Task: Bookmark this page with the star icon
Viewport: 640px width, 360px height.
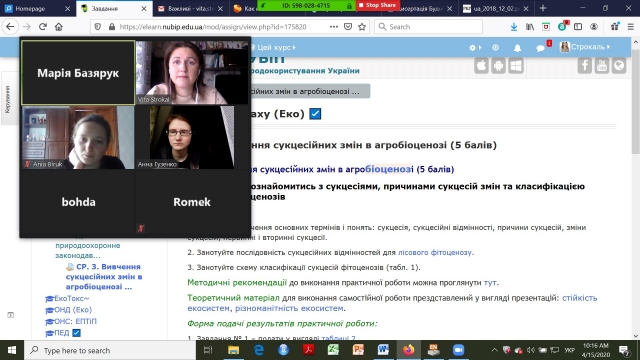Action: pyautogui.click(x=362, y=27)
